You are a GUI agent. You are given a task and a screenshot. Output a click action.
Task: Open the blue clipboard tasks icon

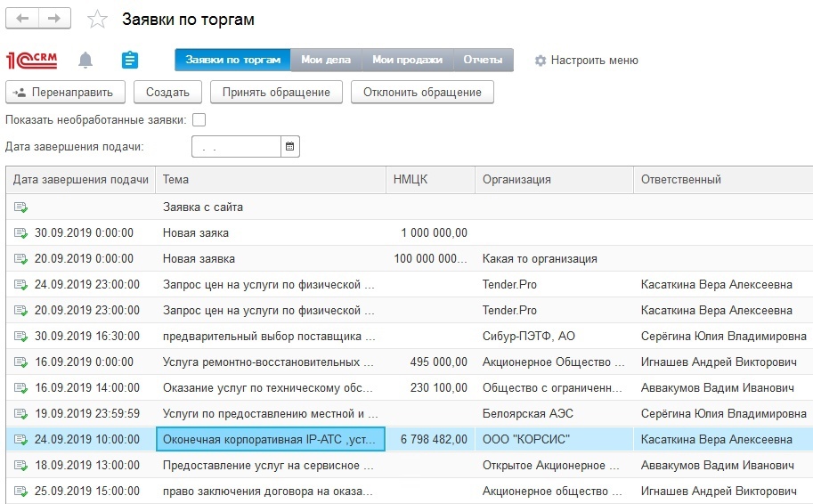[x=130, y=61]
